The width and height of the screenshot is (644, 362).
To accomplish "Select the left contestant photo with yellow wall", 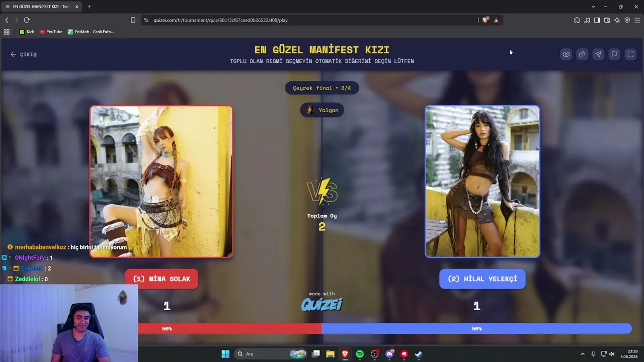I will click(162, 182).
